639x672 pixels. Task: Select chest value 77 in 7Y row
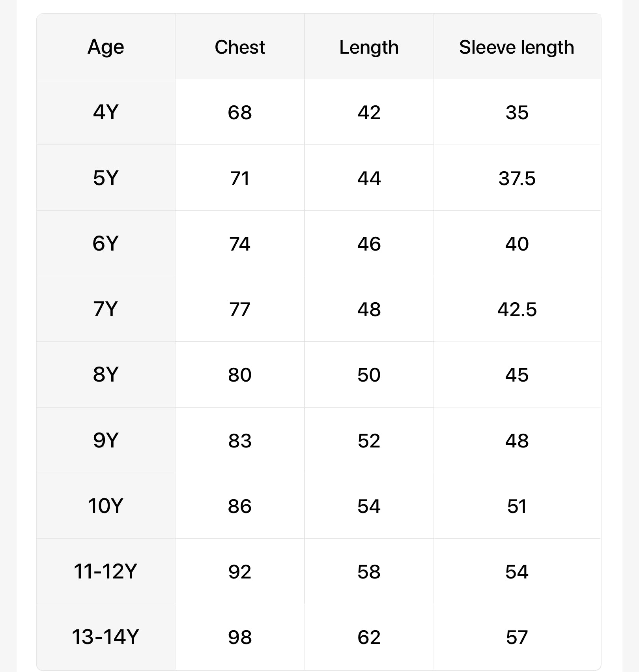point(240,309)
